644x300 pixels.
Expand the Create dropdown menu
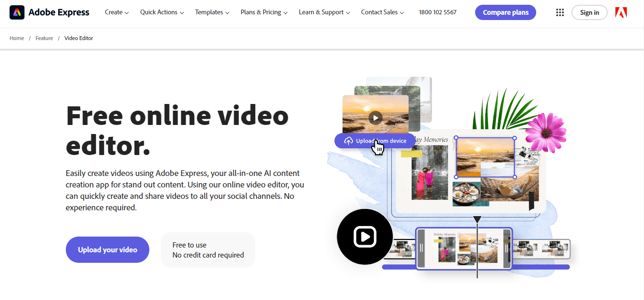click(117, 12)
